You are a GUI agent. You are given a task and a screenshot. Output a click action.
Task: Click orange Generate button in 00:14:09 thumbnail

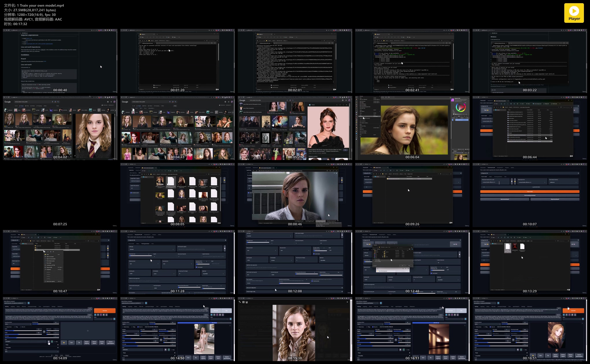click(105, 311)
